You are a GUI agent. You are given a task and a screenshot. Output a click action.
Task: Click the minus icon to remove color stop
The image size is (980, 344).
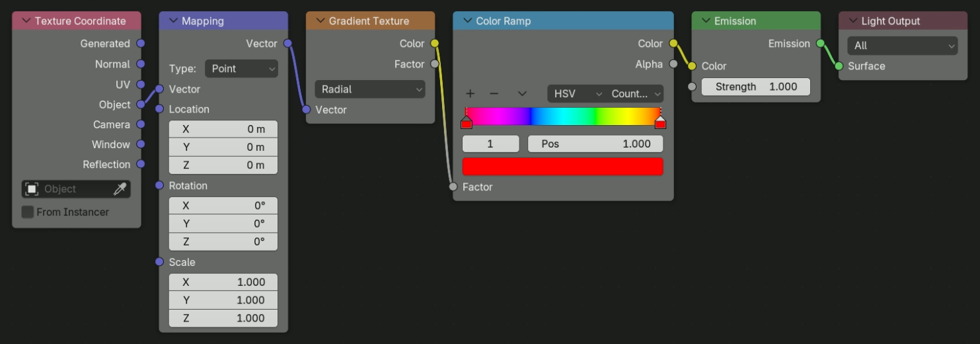(494, 94)
